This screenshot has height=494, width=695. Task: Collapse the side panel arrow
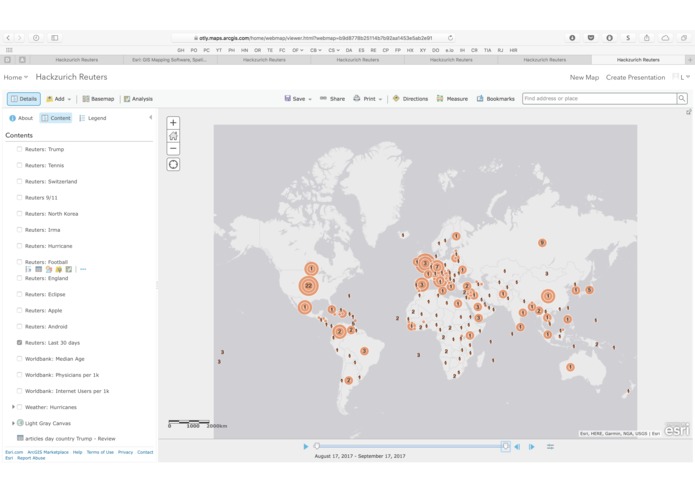click(151, 117)
